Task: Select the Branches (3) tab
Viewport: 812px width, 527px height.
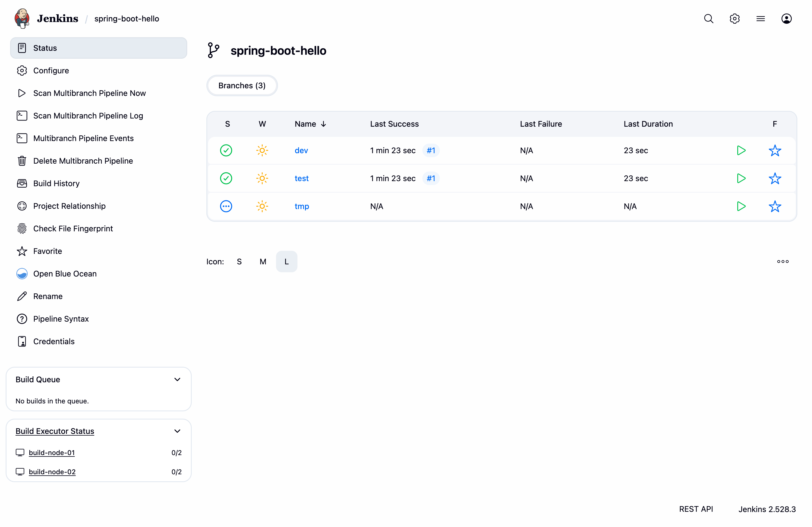Action: (242, 85)
